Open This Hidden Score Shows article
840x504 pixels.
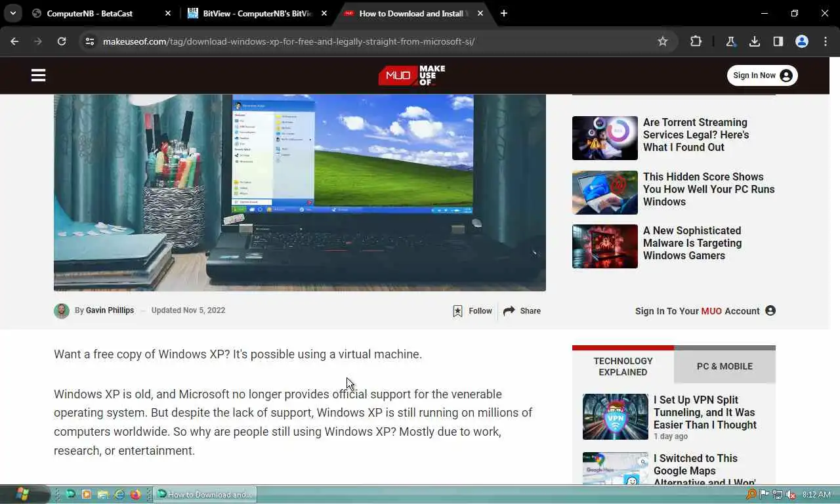(709, 189)
